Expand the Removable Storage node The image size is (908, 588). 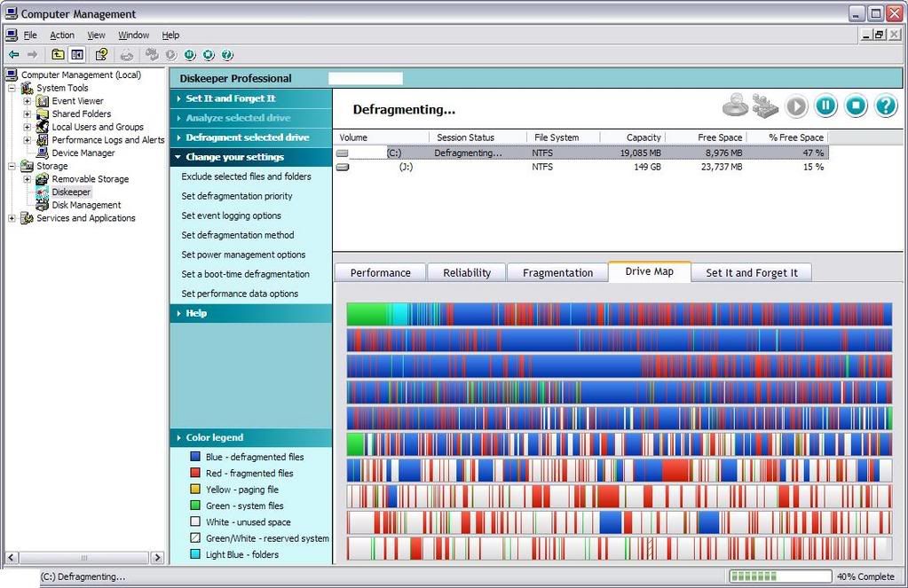tap(27, 179)
